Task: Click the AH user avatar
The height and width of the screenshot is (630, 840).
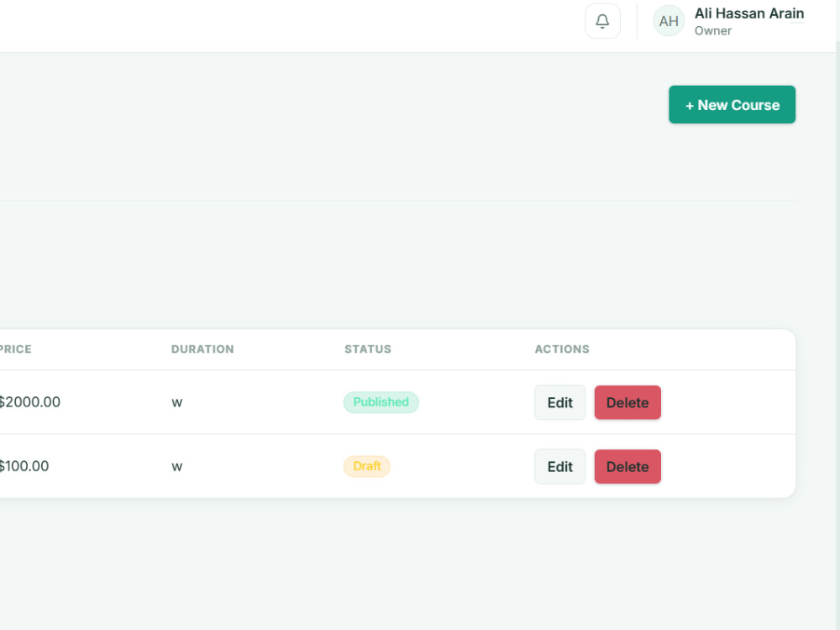Action: 669,21
